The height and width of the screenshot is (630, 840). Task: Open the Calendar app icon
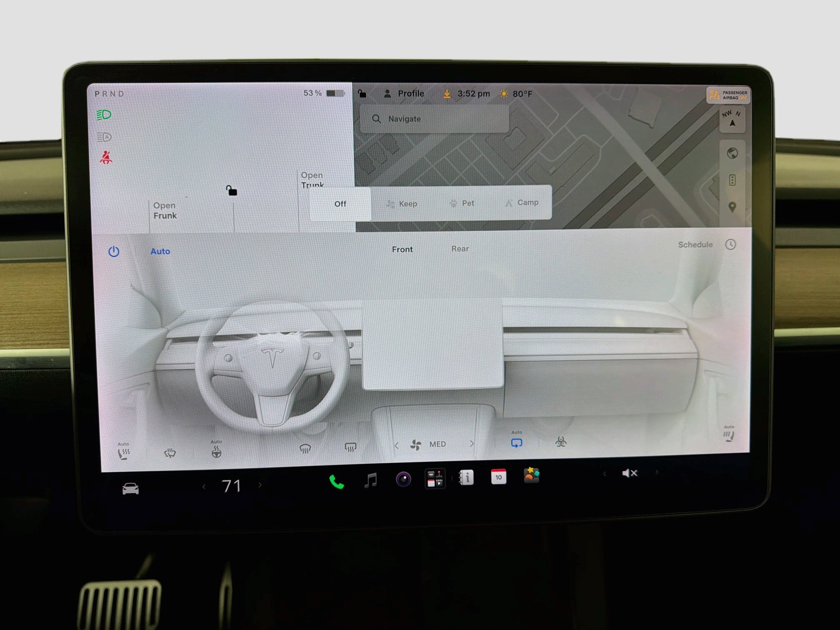[498, 476]
